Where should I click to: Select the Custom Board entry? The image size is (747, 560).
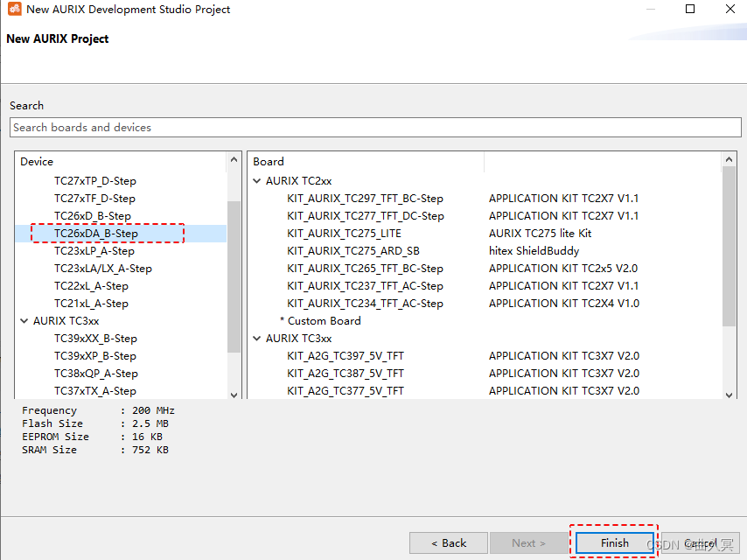click(x=320, y=321)
